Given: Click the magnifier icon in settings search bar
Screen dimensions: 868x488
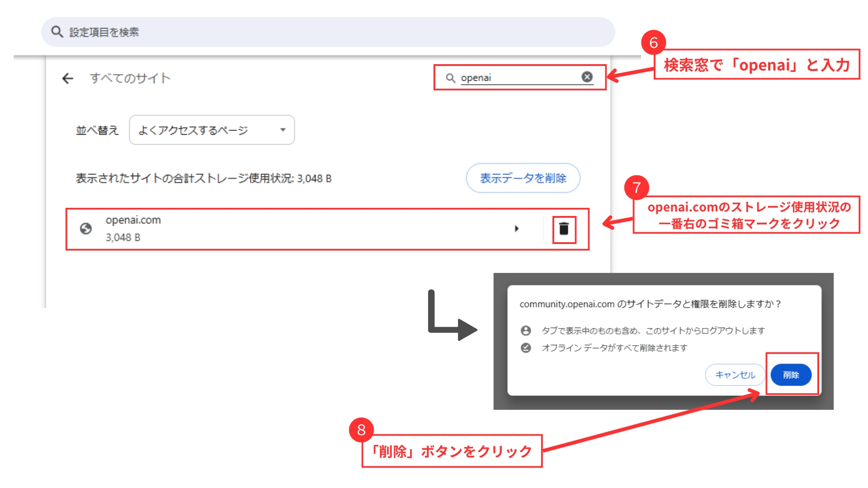Looking at the screenshot, I should pyautogui.click(x=57, y=32).
